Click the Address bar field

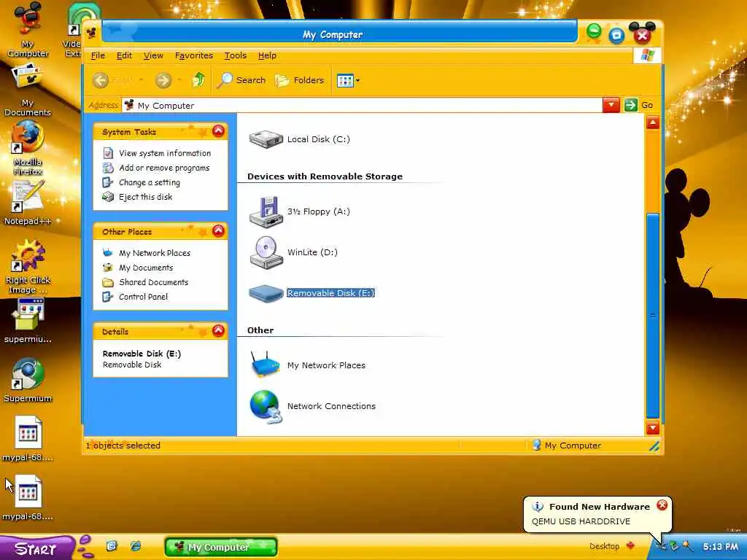tap(362, 105)
